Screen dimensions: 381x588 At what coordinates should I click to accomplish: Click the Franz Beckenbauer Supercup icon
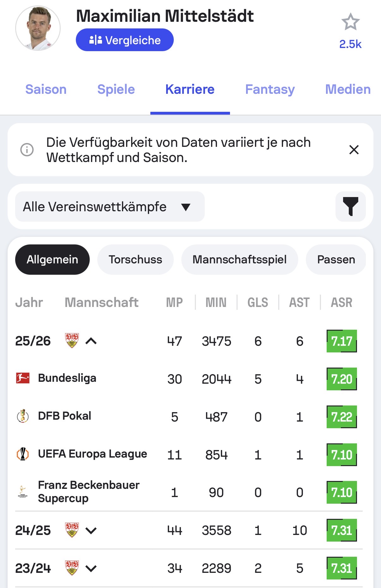[x=23, y=492]
